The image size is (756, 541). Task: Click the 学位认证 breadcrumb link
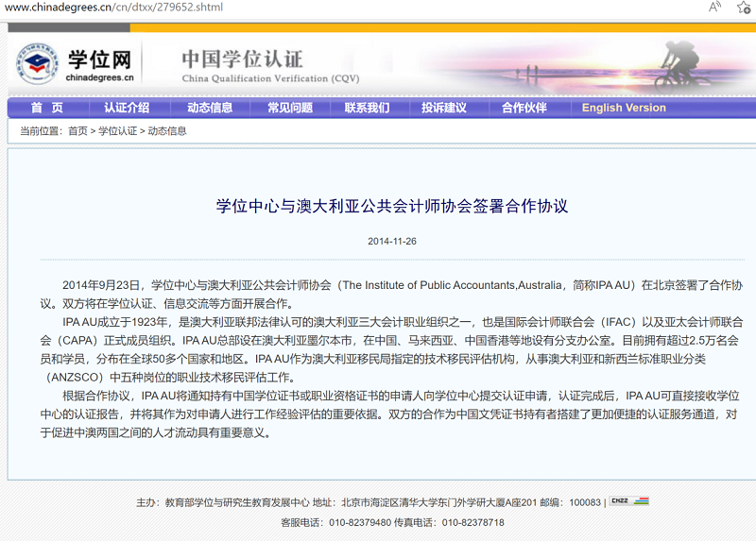[118, 131]
